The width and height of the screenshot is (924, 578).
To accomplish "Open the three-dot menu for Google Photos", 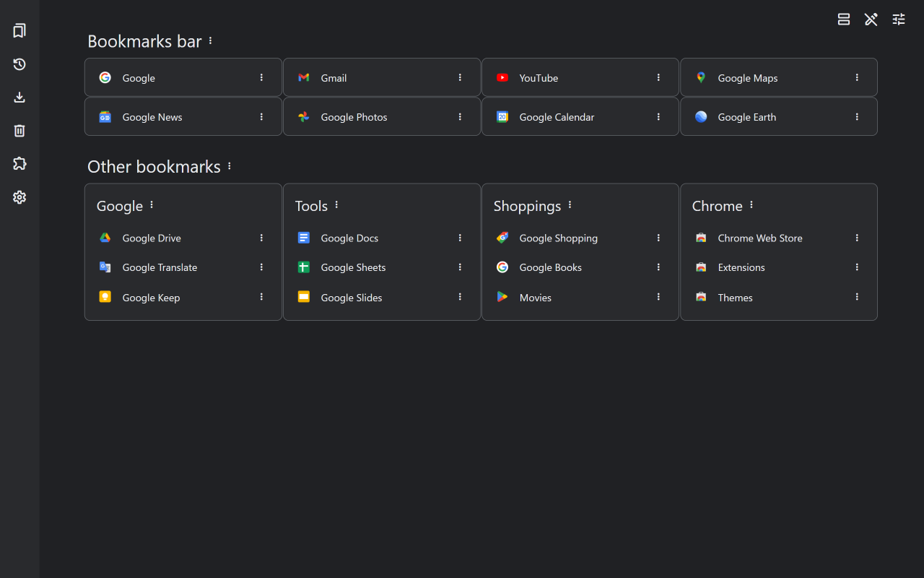I will pyautogui.click(x=460, y=116).
